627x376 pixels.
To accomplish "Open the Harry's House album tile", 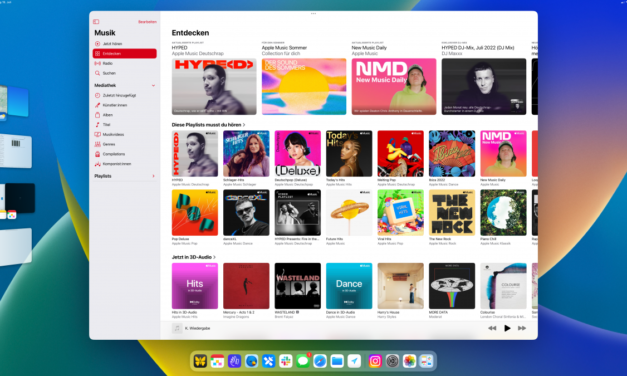I will click(401, 286).
